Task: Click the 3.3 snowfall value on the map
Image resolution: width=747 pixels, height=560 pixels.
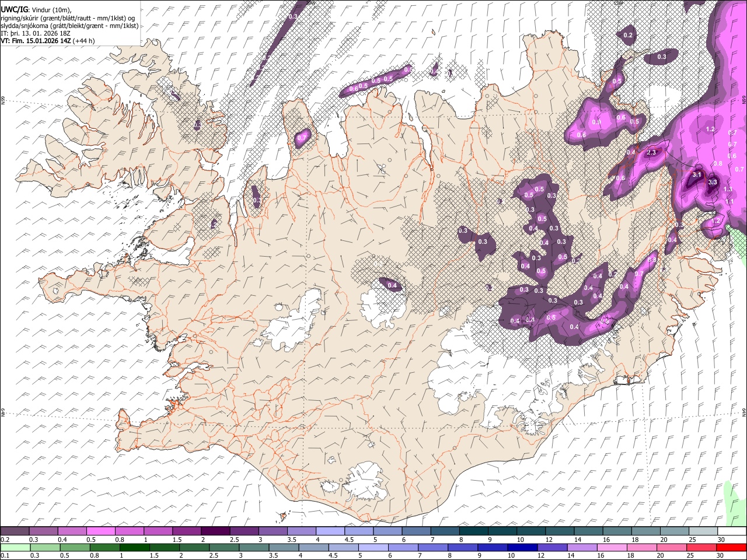Action: pyautogui.click(x=712, y=182)
